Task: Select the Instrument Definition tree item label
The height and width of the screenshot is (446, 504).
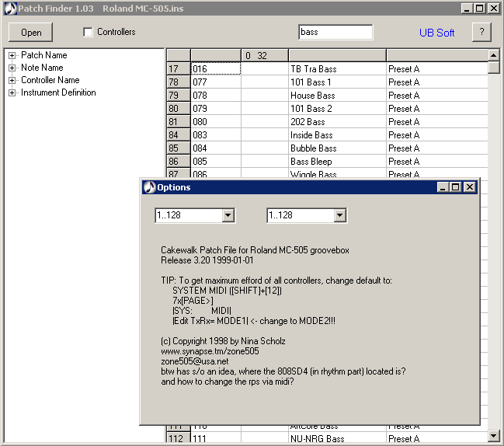Action: pos(58,92)
